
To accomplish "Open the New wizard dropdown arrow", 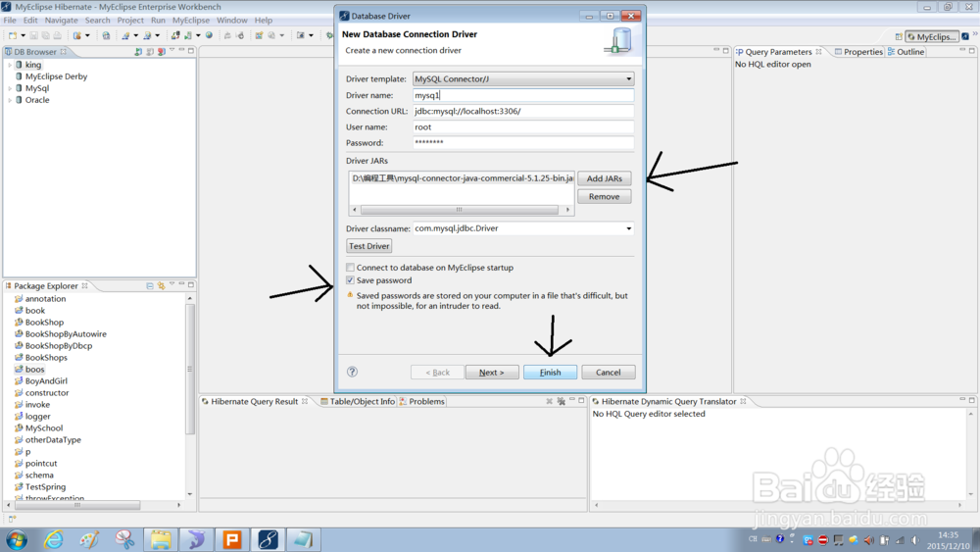I will [24, 35].
